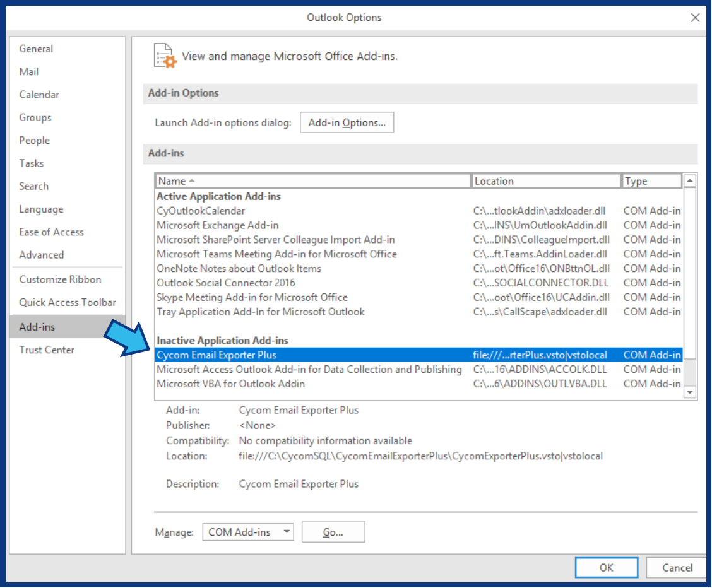Click the ONBttnOL.dll location cell
Viewport: 712px width, 588px height.
(x=542, y=269)
